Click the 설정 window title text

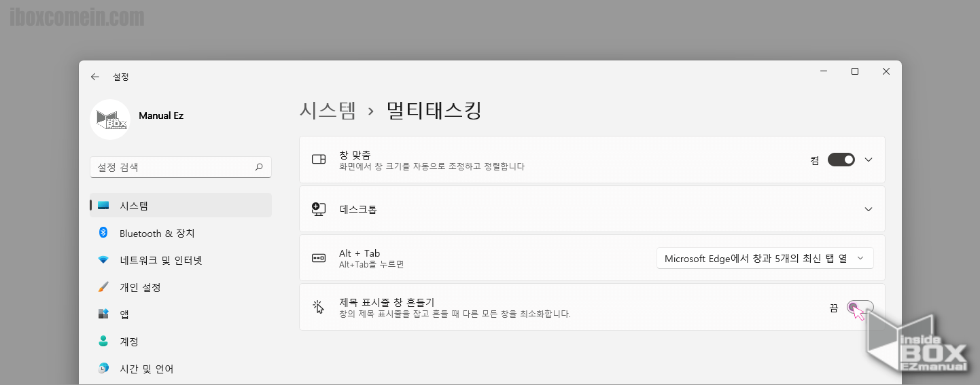click(x=121, y=77)
